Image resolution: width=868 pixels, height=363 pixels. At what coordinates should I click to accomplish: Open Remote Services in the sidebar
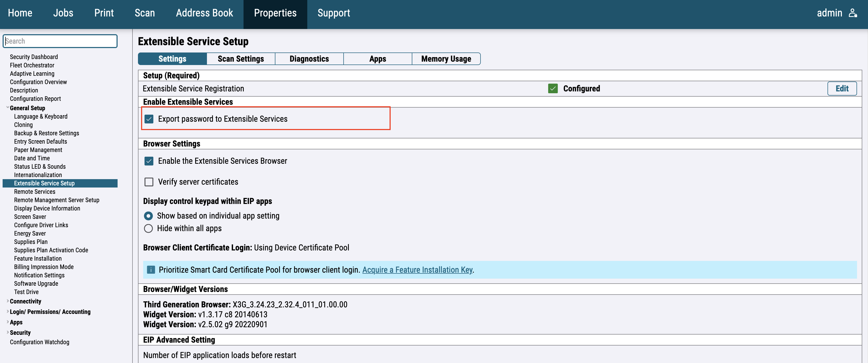[x=35, y=192]
